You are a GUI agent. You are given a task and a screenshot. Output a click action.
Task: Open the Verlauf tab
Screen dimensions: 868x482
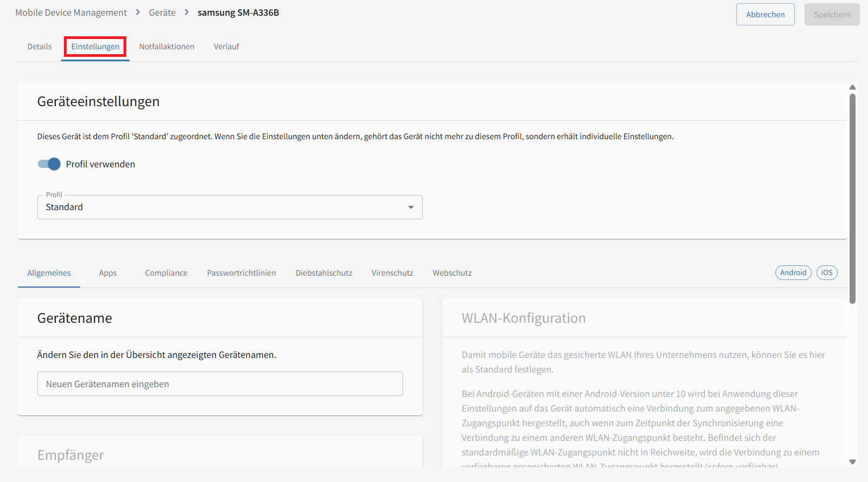[x=226, y=47]
